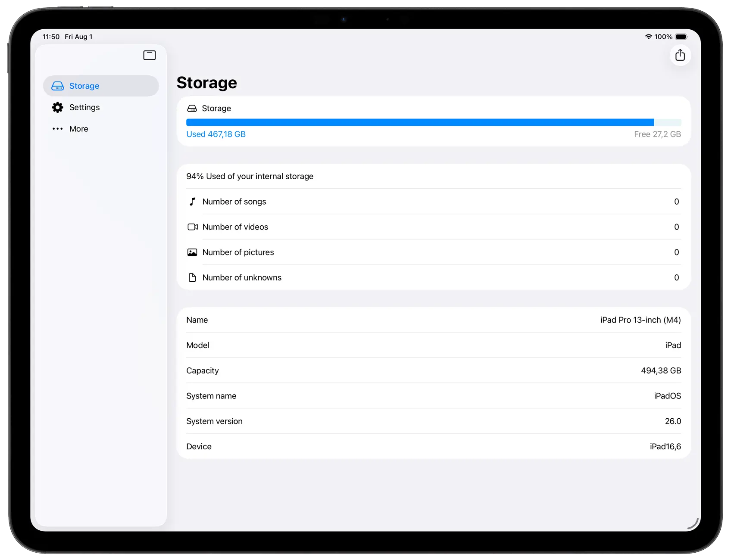Click the Settings gear icon

point(58,107)
